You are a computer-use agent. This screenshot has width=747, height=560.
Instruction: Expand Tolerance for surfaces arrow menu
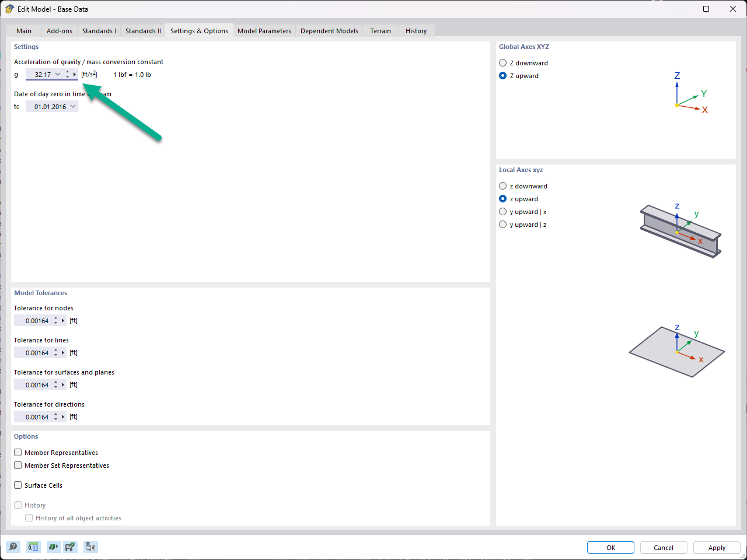coord(63,385)
